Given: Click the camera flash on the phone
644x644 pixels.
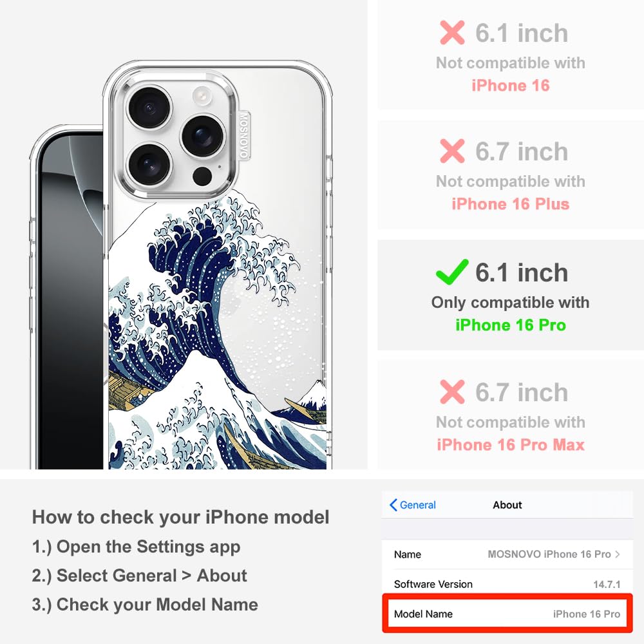Looking at the screenshot, I should pyautogui.click(x=202, y=96).
